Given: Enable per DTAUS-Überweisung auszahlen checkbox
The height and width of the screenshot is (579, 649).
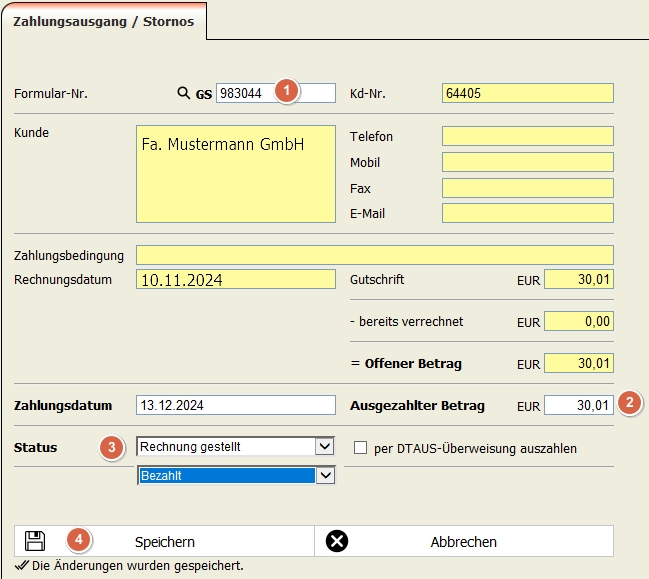Looking at the screenshot, I should [360, 448].
